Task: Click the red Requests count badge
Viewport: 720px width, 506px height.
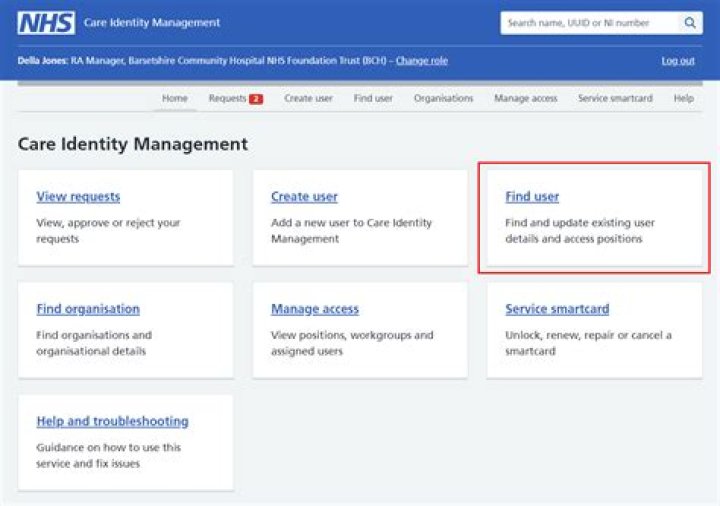Action: click(x=256, y=99)
